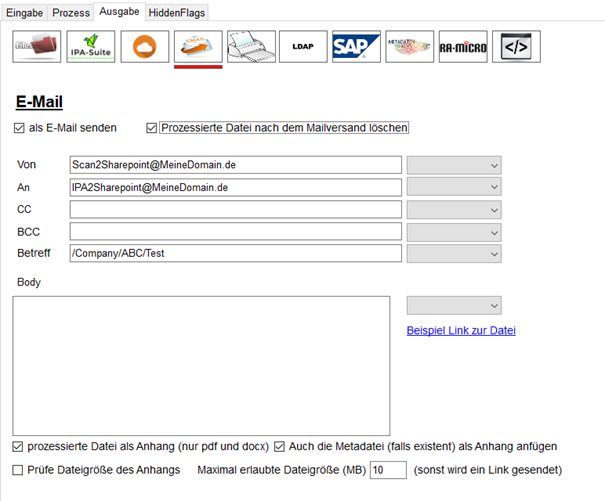This screenshot has height=501, width=605.
Task: Select the E-Mail output icon
Action: tap(197, 47)
